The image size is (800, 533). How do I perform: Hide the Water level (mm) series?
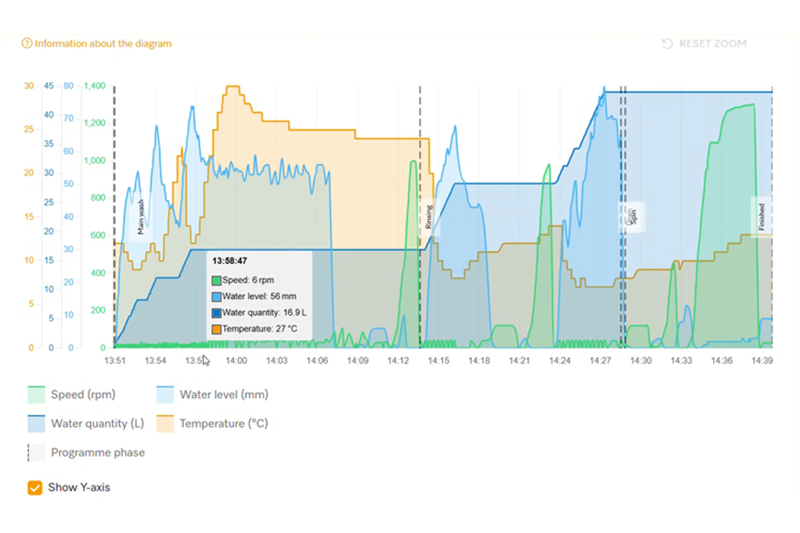click(210, 395)
